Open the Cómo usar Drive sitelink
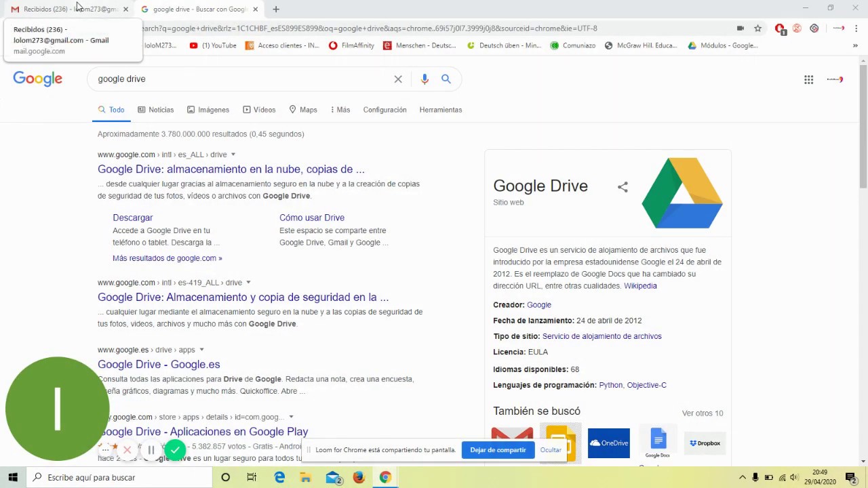Screen dimensions: 868x488 pos(312,218)
